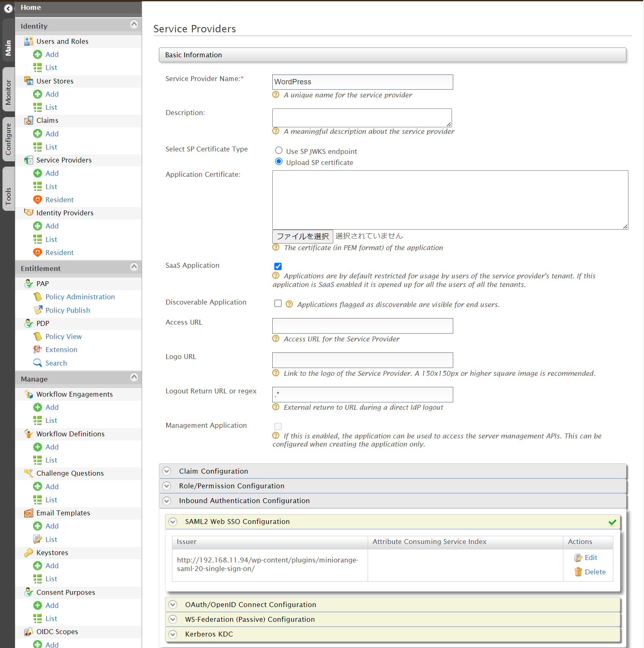Screen dimensions: 644x648
Task: Click the Challenge Questions icon
Action: tap(29, 473)
